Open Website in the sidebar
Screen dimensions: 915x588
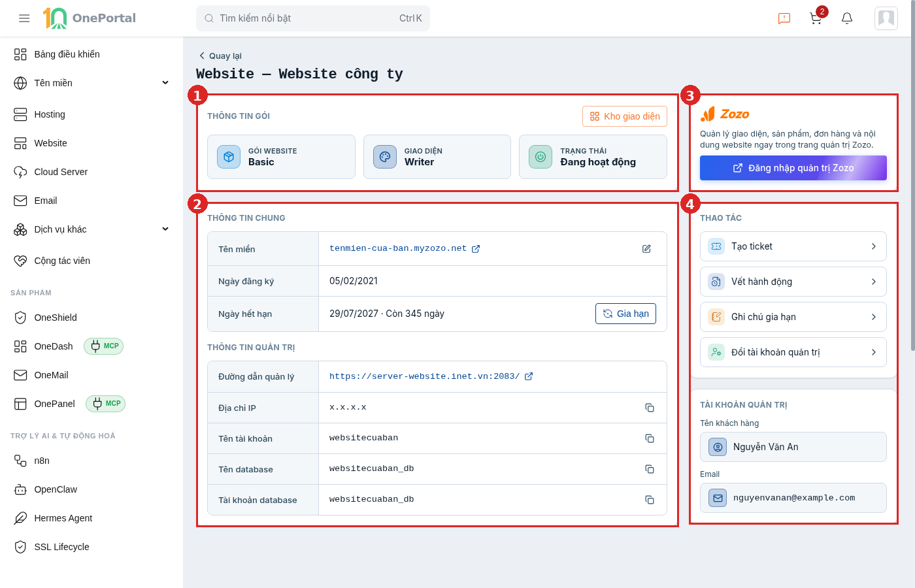(x=91, y=143)
